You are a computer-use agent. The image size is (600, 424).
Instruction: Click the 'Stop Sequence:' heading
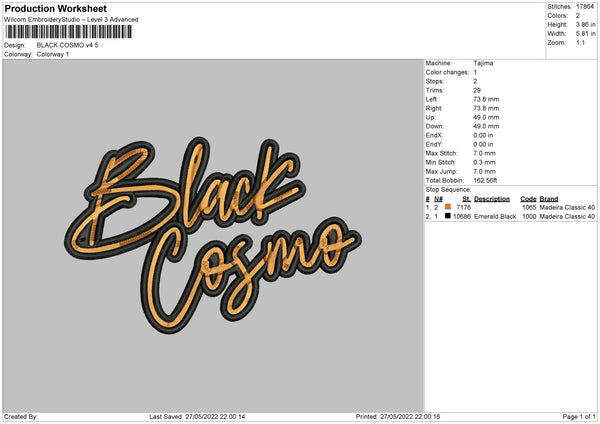pyautogui.click(x=448, y=190)
